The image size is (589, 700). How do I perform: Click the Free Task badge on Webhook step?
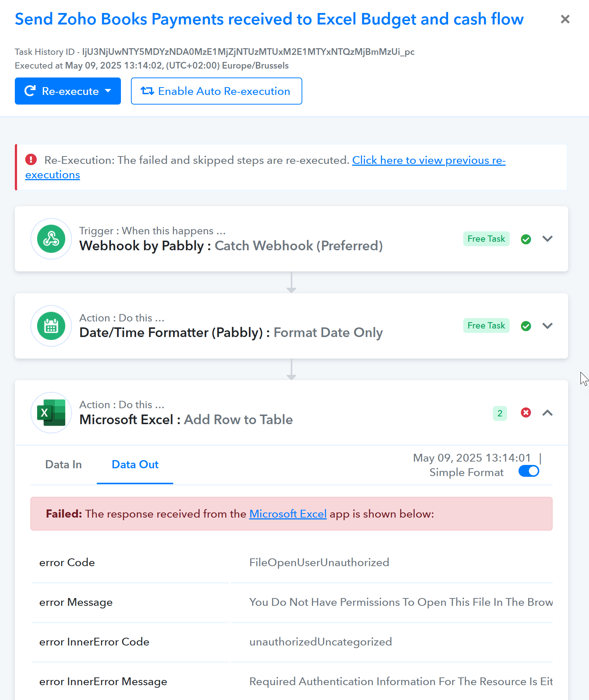click(486, 239)
